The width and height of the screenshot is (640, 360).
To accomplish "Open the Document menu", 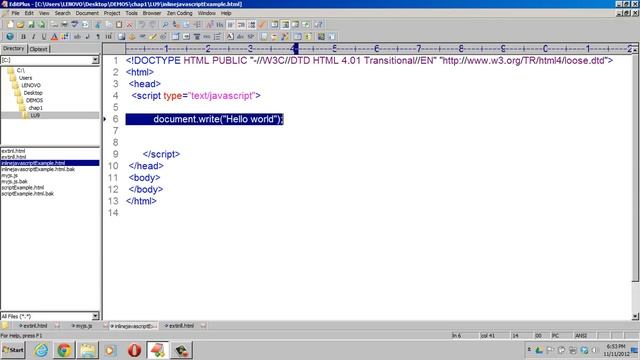I will coord(87,13).
